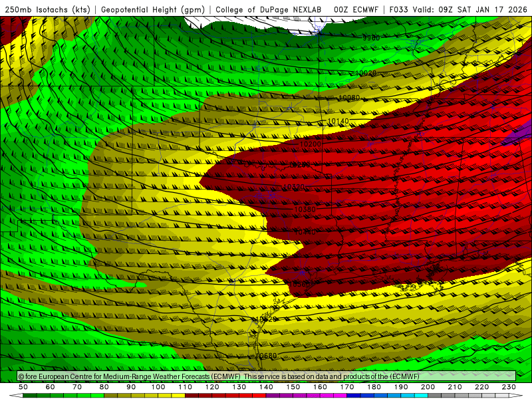Image resolution: width=532 pixels, height=399 pixels.
Task: Click the 150 value on the color scale
Action: pyautogui.click(x=293, y=387)
